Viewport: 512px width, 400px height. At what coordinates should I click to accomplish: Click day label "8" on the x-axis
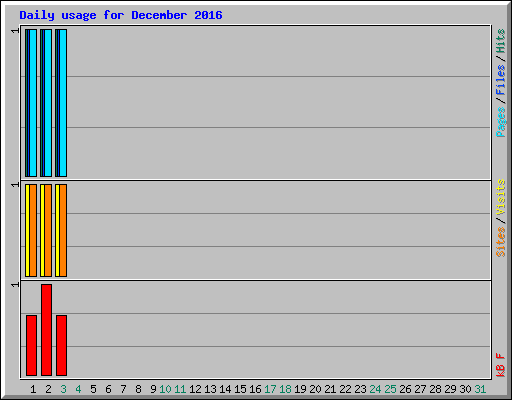coord(138,389)
